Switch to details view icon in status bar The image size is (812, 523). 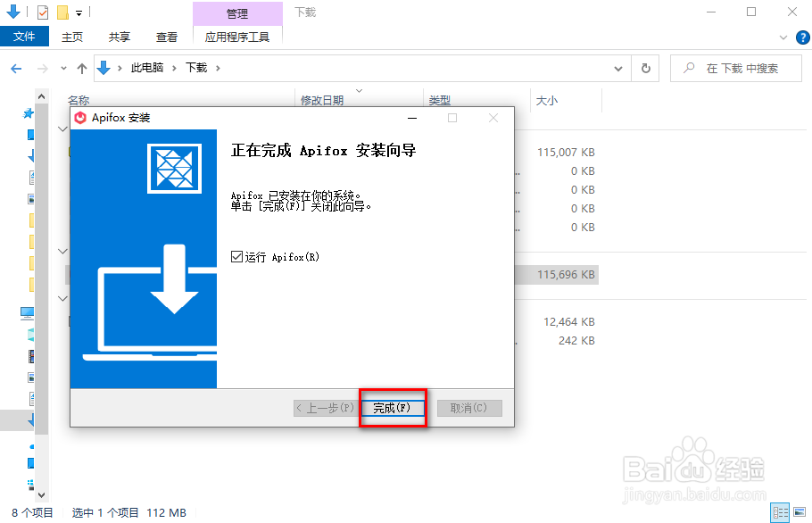[781, 512]
